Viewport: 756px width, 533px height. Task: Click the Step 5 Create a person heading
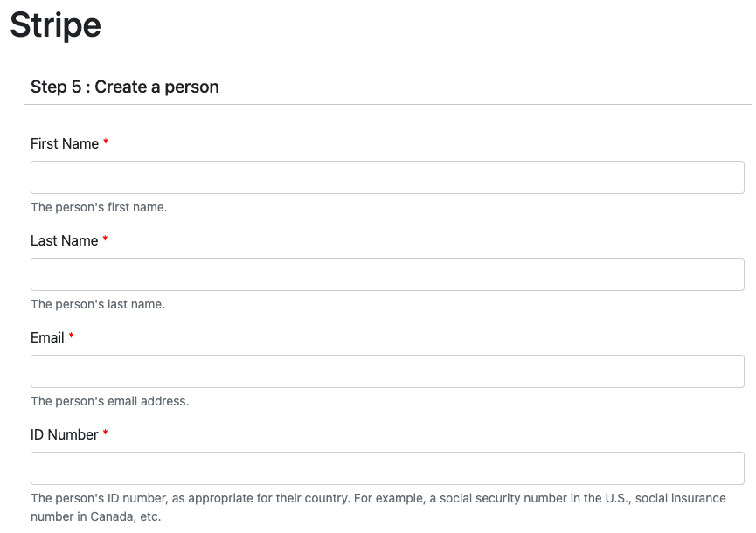click(124, 87)
